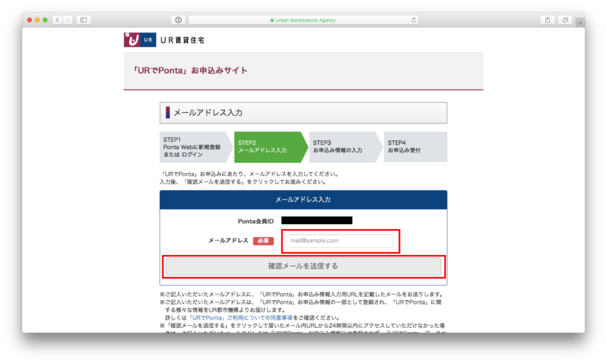Close the Safari window with the red button

30,20
